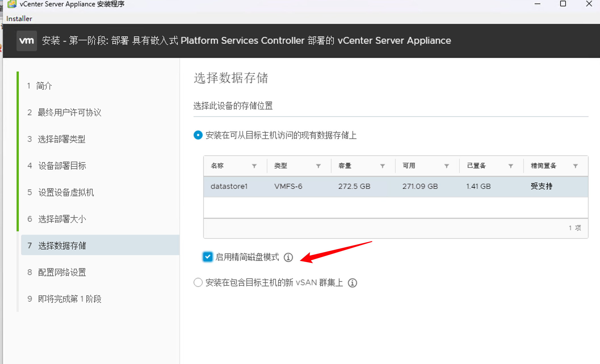Screen dimensions: 600x364
Task: Sort by 名称 column header
Action: coord(217,166)
